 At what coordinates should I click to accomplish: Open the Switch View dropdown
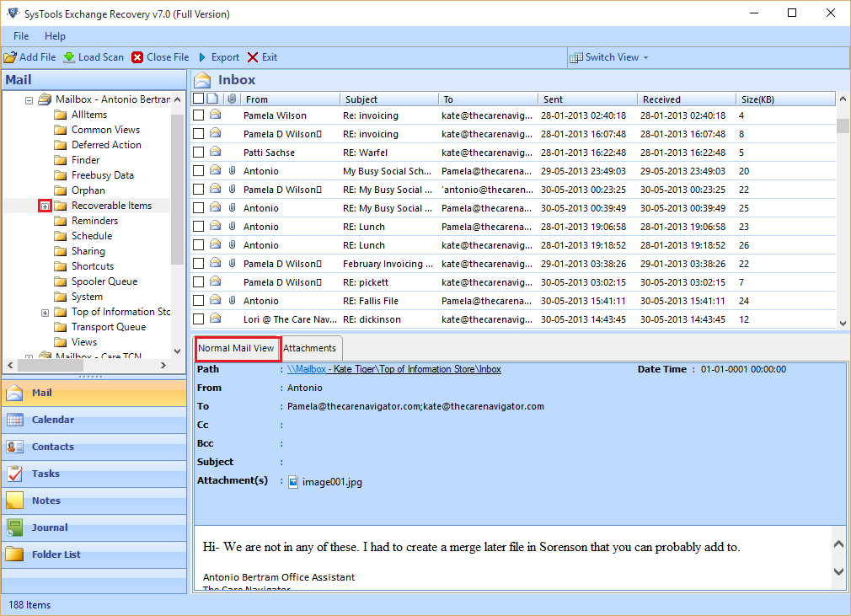click(x=610, y=57)
